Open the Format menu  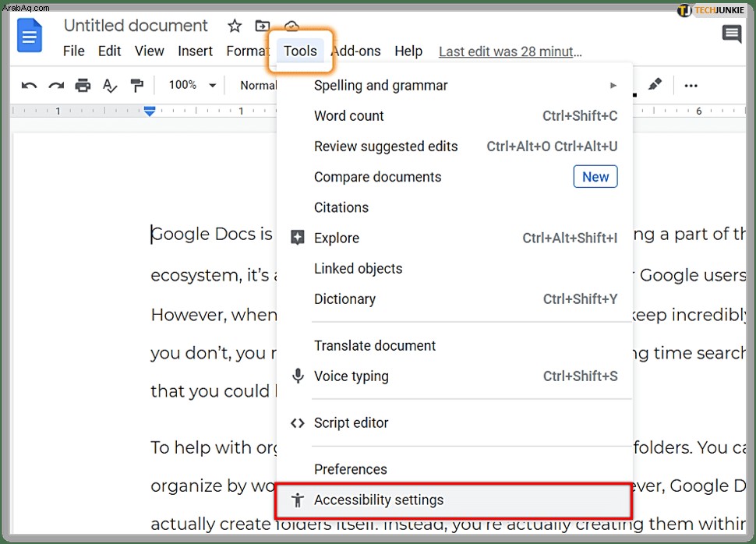point(248,51)
